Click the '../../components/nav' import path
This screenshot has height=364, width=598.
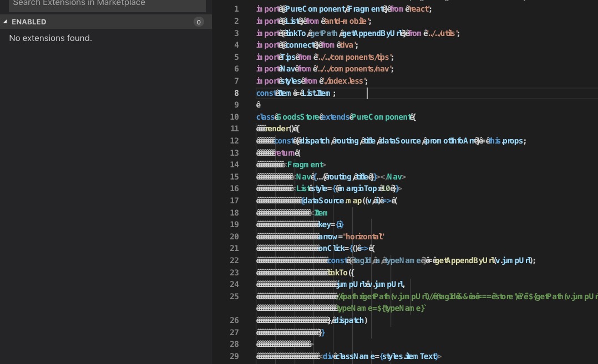[x=354, y=69]
